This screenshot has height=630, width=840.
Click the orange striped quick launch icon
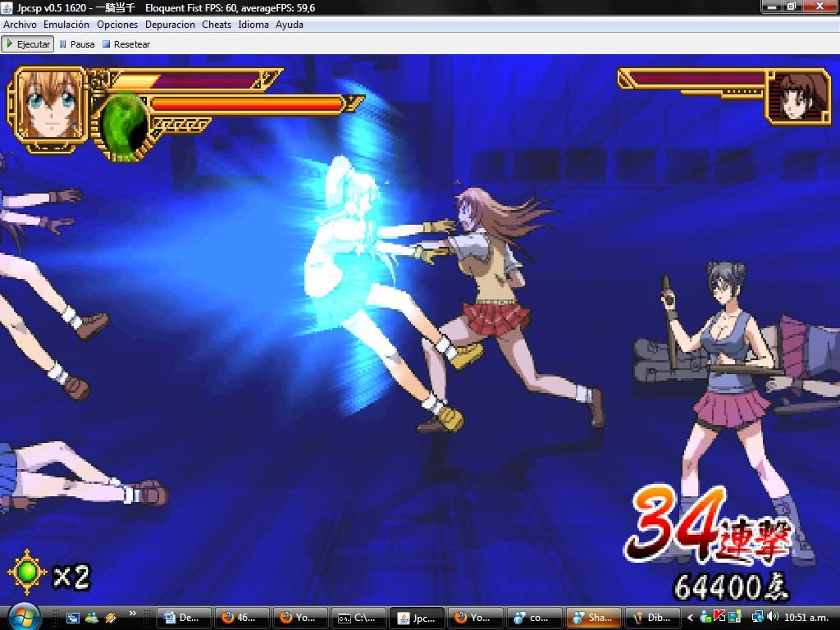tap(111, 618)
